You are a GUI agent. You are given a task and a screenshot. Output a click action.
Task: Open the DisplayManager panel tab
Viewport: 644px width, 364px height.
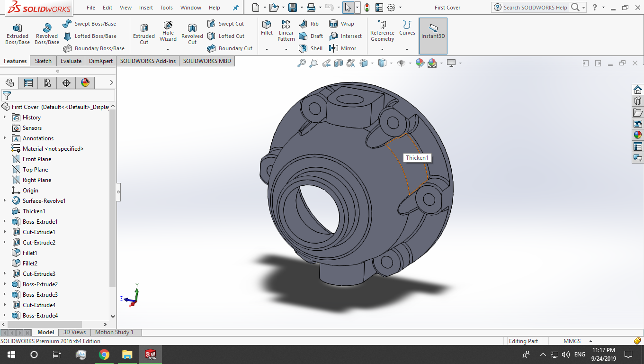[x=85, y=83]
